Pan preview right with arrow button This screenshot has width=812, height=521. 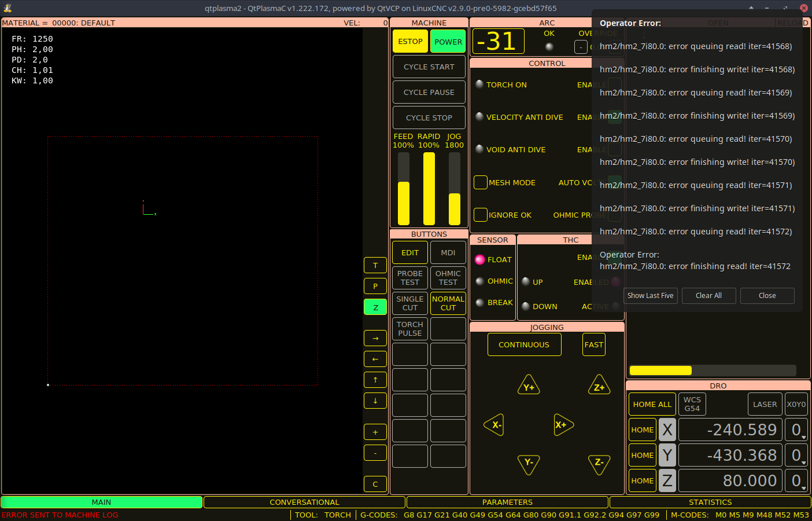[x=375, y=338]
